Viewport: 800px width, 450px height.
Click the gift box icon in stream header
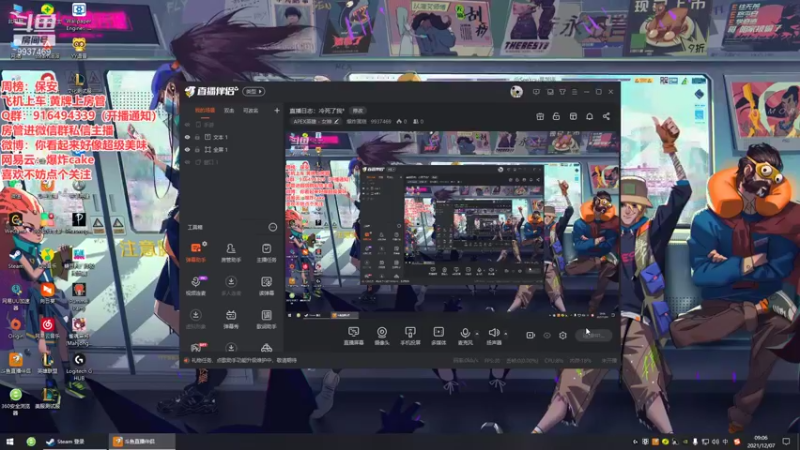[540, 116]
